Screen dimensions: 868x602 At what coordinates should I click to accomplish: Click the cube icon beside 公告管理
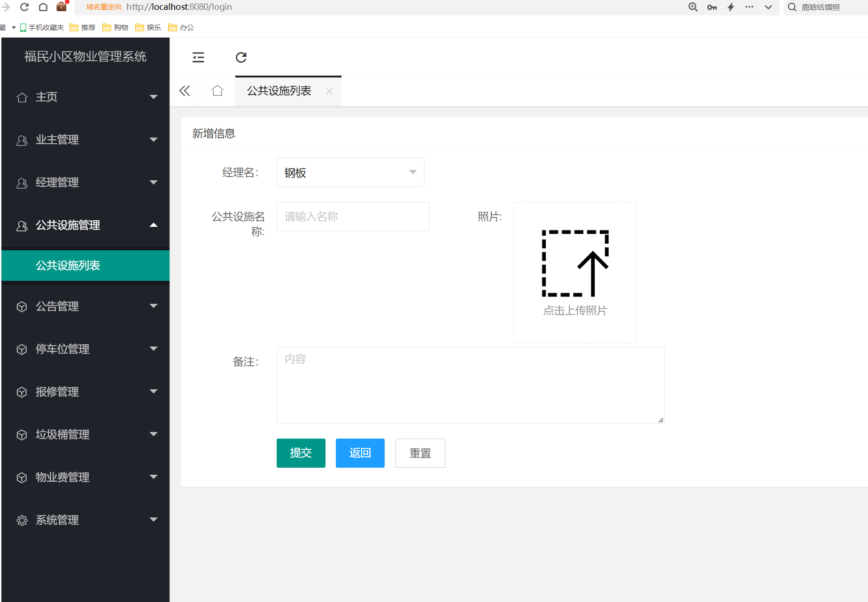[22, 307]
